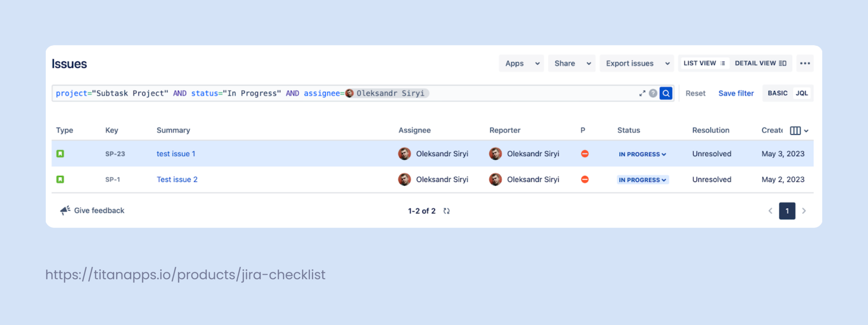Open the columns configuration icon near Create

pyautogui.click(x=796, y=131)
